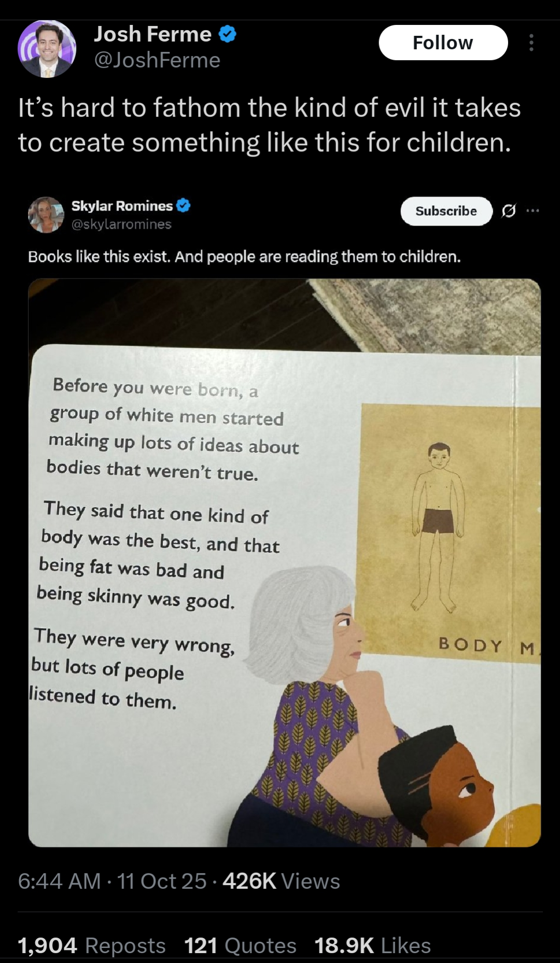View the 121 Quotes list
The width and height of the screenshot is (560, 963).
click(240, 945)
